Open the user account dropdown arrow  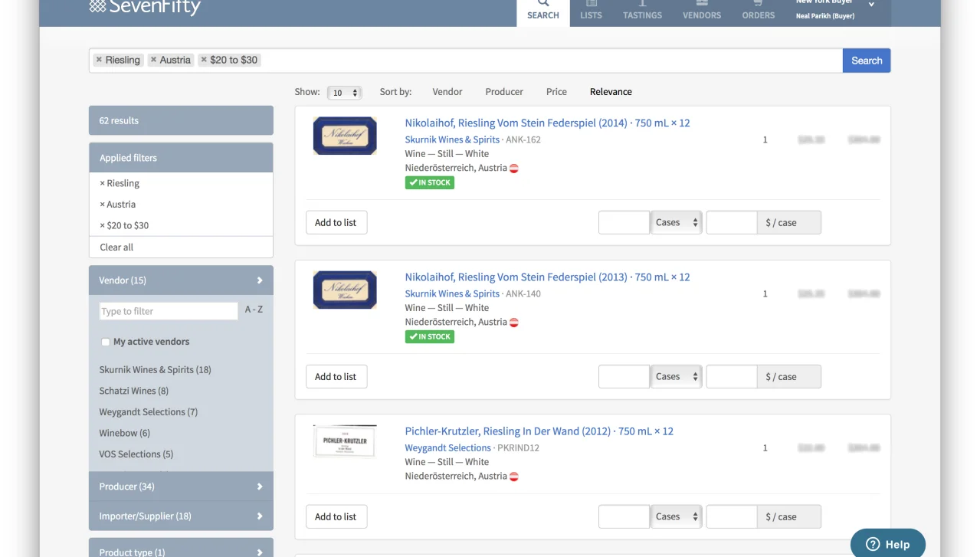coord(871,5)
